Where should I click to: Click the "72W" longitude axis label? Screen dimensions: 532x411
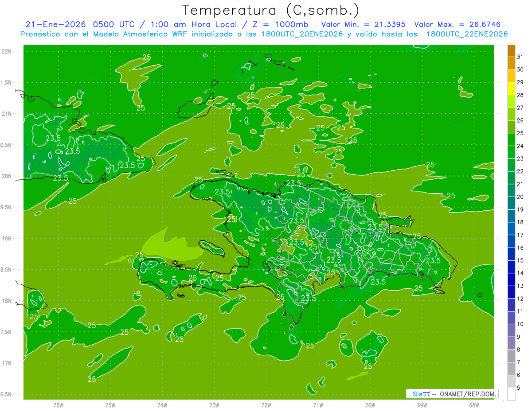tap(266, 405)
